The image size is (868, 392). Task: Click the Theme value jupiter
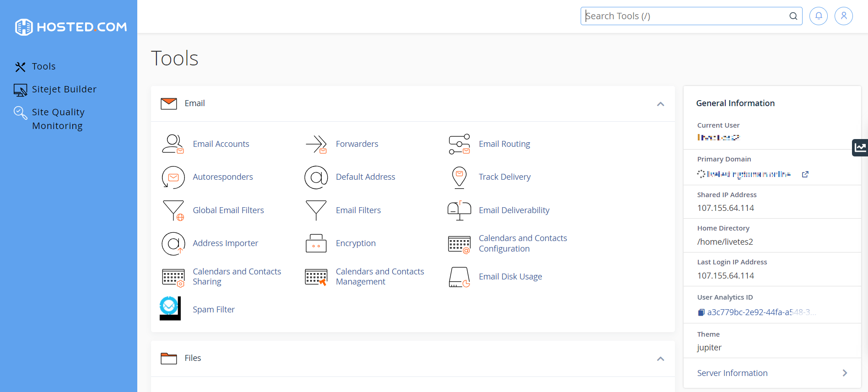tap(709, 348)
